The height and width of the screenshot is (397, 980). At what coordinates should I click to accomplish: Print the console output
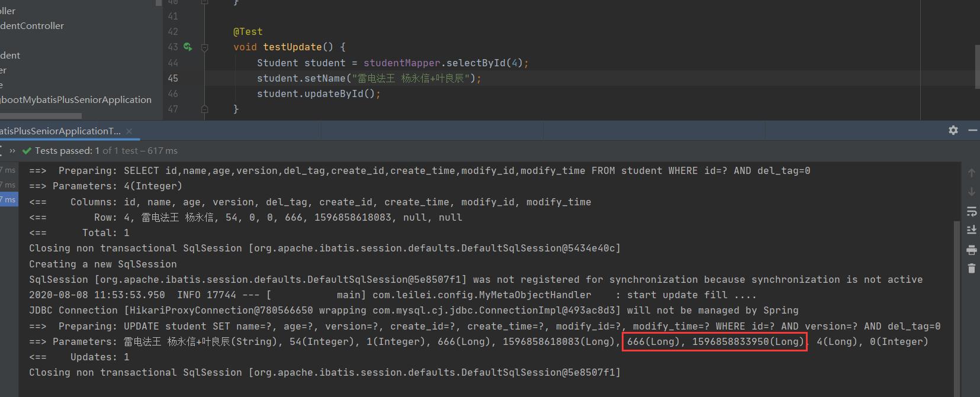point(971,249)
